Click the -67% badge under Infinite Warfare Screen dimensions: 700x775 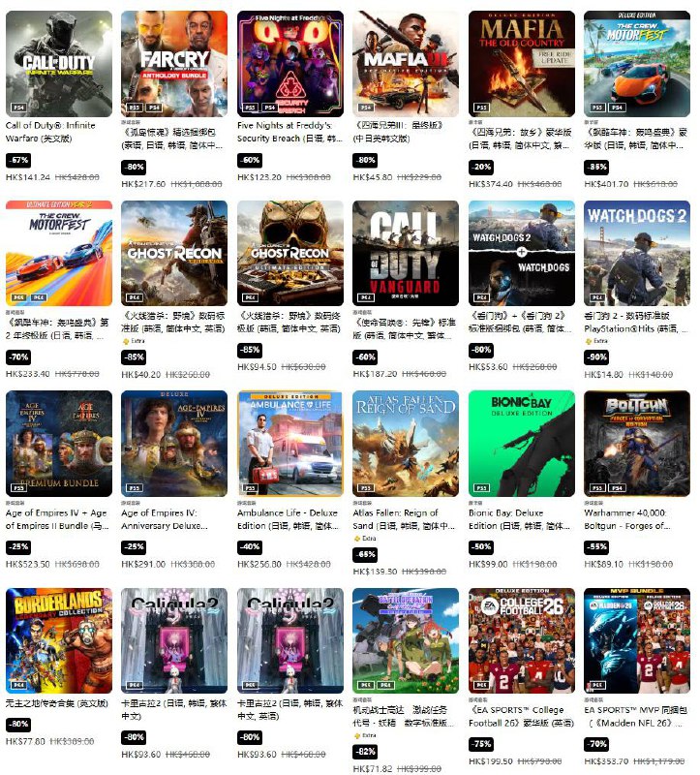(x=18, y=160)
